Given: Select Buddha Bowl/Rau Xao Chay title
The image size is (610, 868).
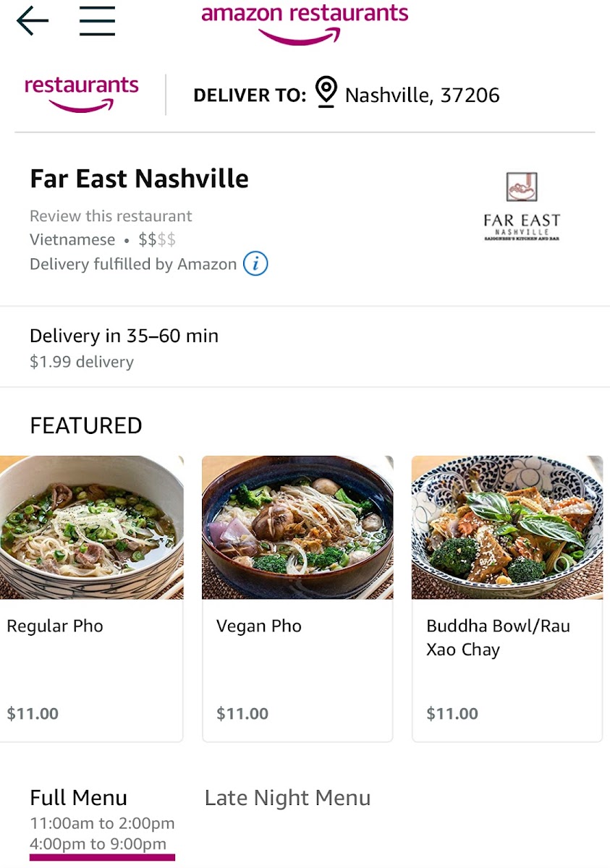Looking at the screenshot, I should pos(498,637).
